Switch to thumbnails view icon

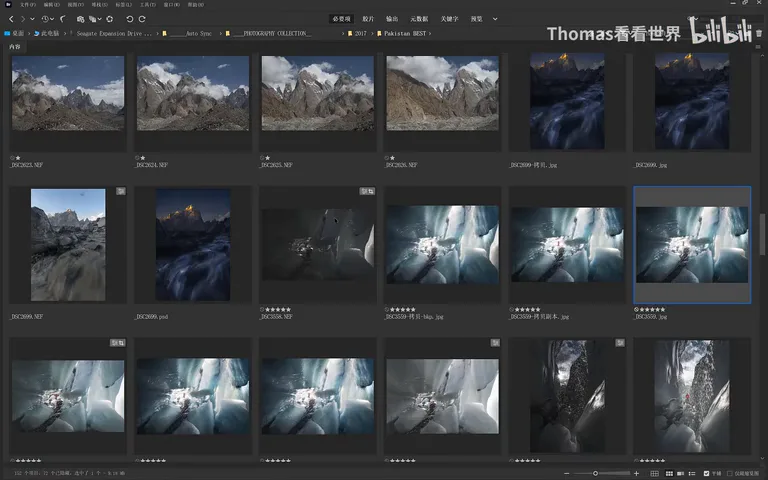click(x=669, y=473)
